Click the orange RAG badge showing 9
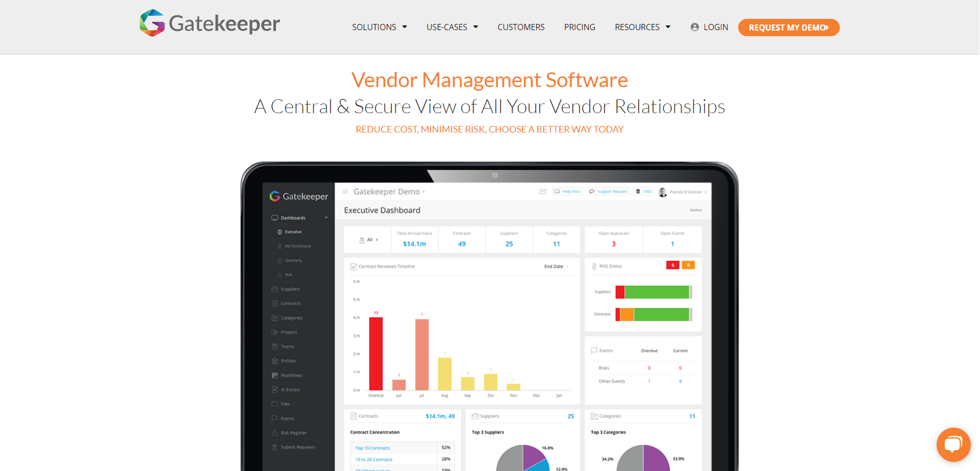The image size is (980, 471). point(688,265)
